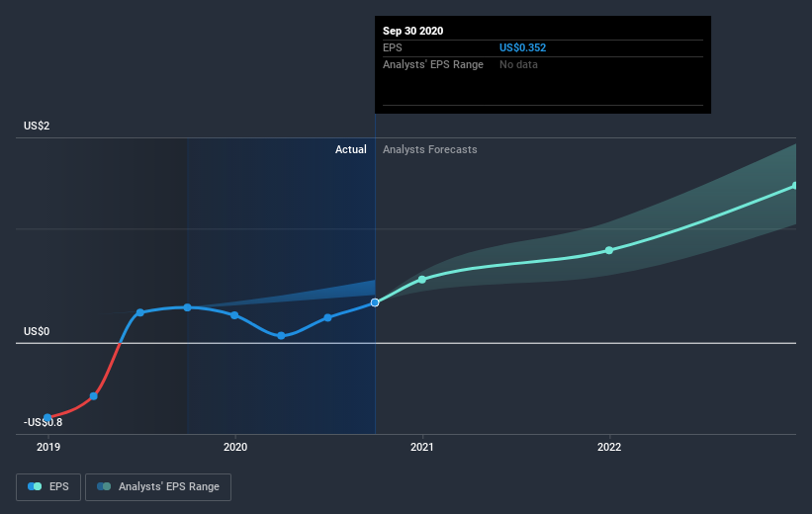The image size is (812, 514).
Task: Click the 2022 x-axis label
Action: 609,447
